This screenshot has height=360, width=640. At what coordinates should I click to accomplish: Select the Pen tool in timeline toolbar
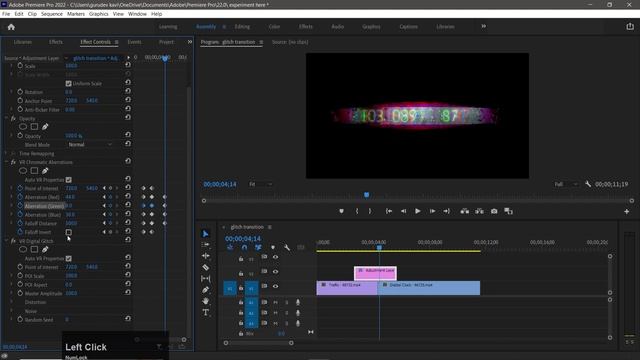coord(205,290)
